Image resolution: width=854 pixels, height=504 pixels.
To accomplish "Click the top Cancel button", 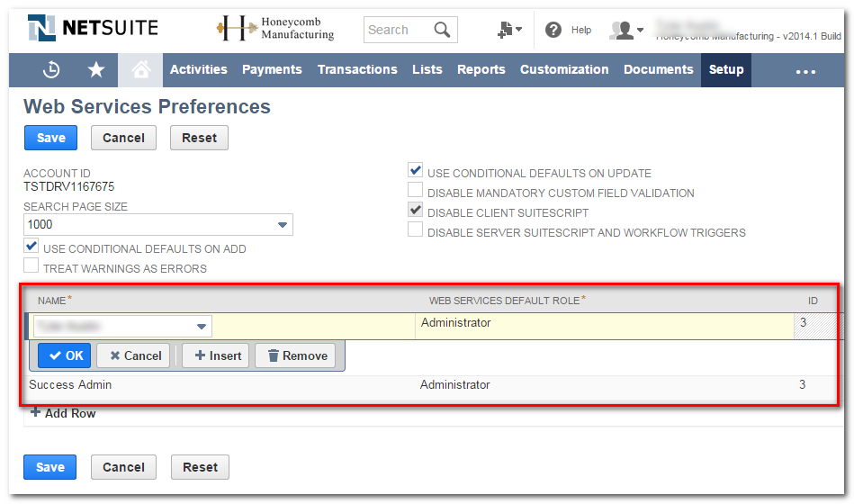I will pos(123,138).
